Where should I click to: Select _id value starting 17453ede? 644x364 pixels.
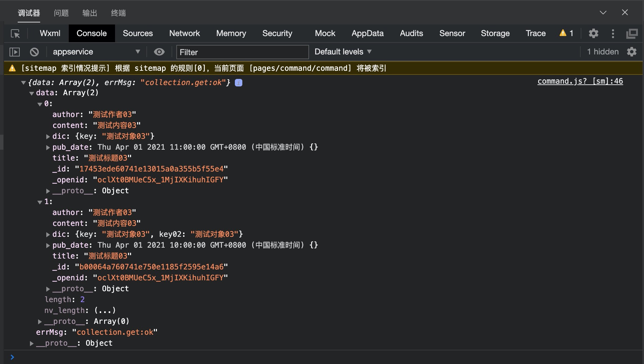click(x=151, y=169)
